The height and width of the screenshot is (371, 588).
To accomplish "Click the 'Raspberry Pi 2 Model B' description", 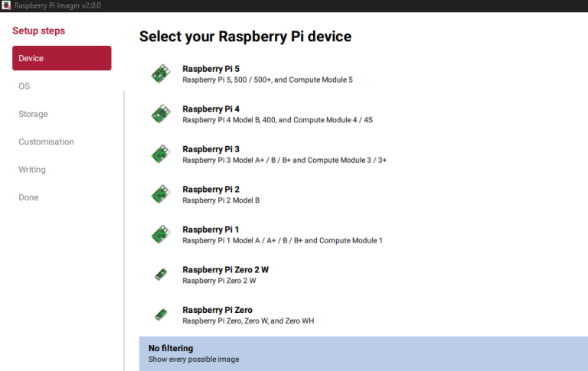I will pyautogui.click(x=220, y=200).
